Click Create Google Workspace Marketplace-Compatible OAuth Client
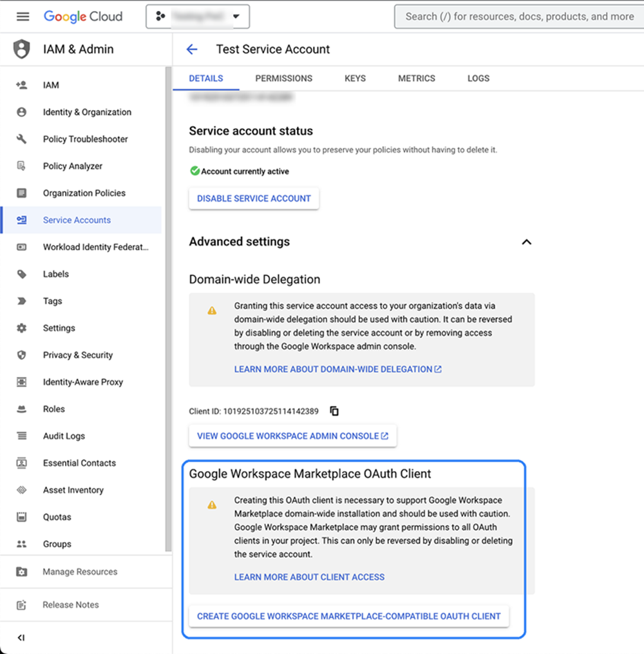Screen dimensions: 644x654 click(348, 616)
